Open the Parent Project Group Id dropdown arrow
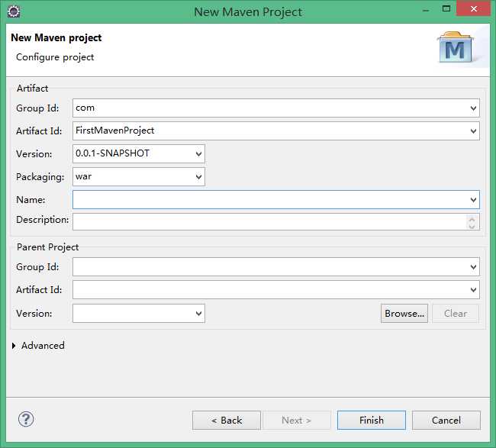 point(473,267)
